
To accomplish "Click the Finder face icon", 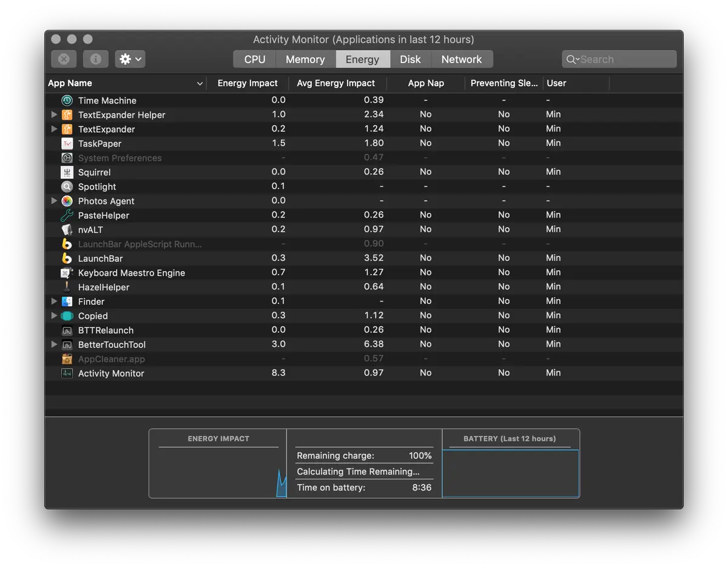I will coord(67,301).
